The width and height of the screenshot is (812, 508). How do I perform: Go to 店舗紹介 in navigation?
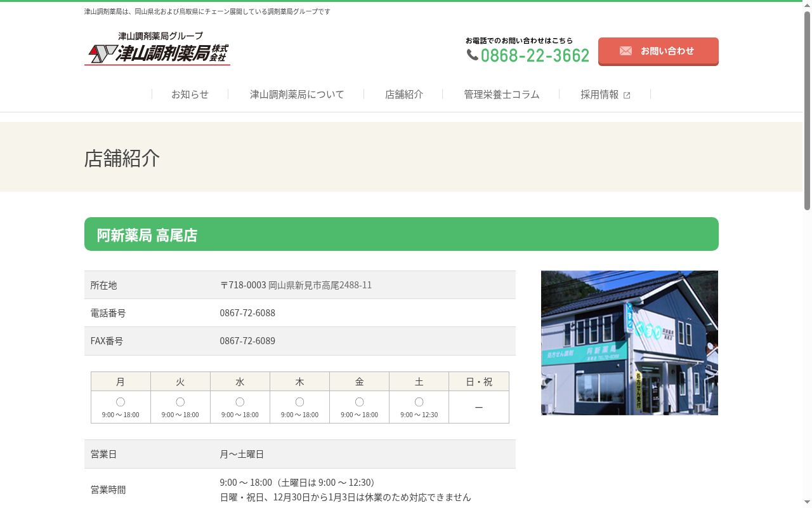click(x=404, y=94)
